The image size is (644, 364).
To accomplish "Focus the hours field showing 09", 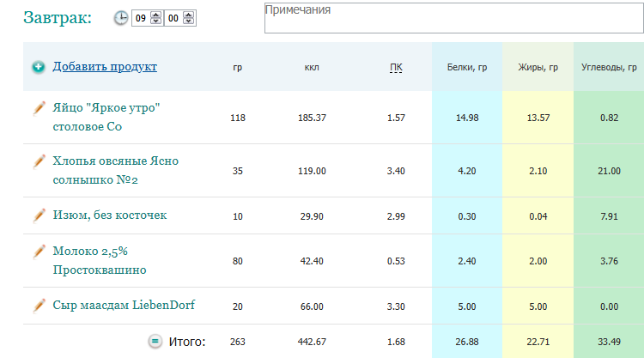I will click(141, 18).
